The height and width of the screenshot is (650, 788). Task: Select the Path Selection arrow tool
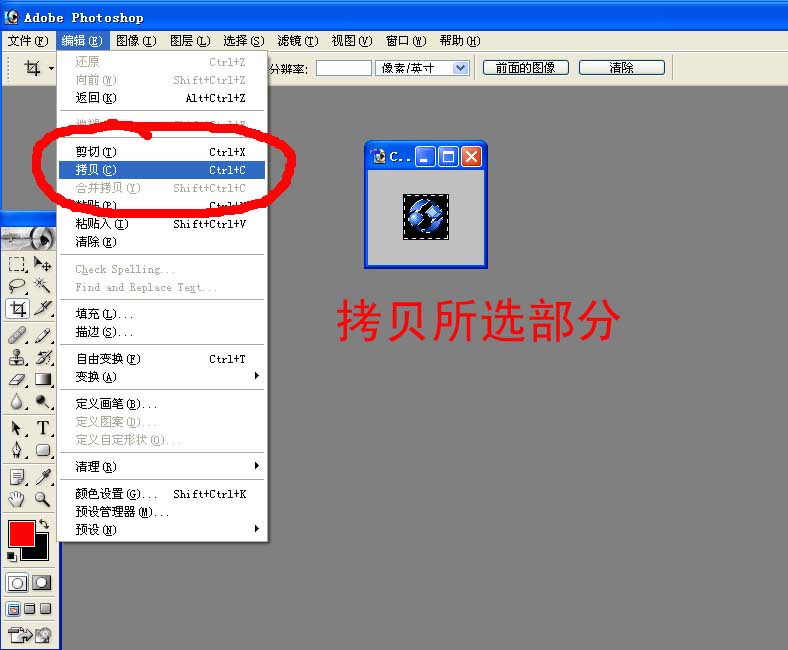pos(17,428)
